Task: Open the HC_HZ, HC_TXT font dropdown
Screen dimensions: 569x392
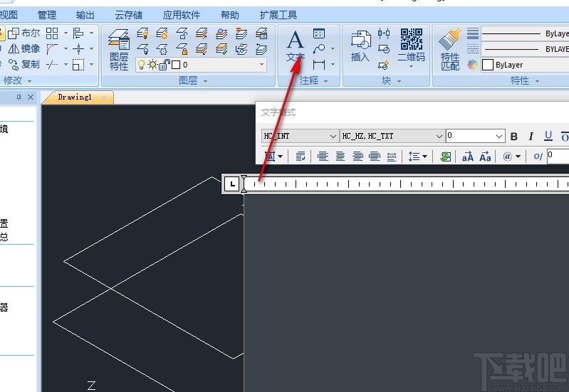Action: (439, 137)
